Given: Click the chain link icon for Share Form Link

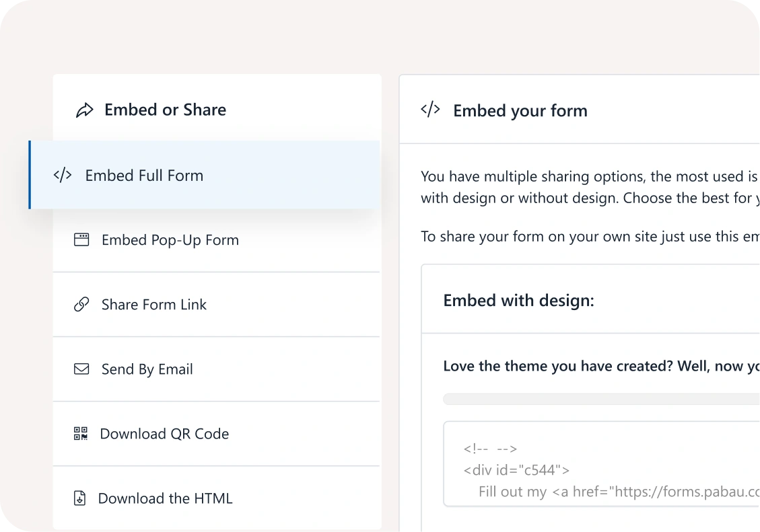Looking at the screenshot, I should (81, 305).
